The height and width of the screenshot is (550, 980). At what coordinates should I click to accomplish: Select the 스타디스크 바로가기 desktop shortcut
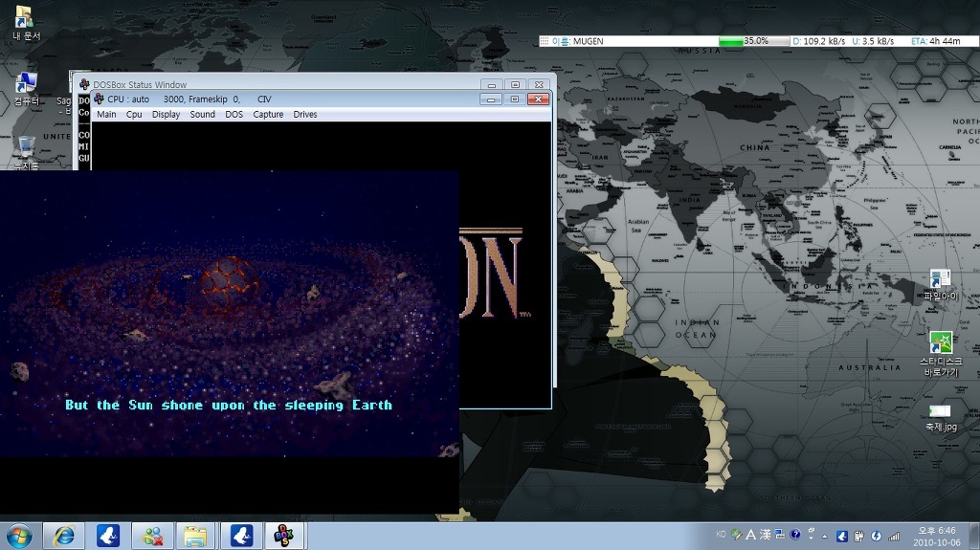tap(940, 344)
